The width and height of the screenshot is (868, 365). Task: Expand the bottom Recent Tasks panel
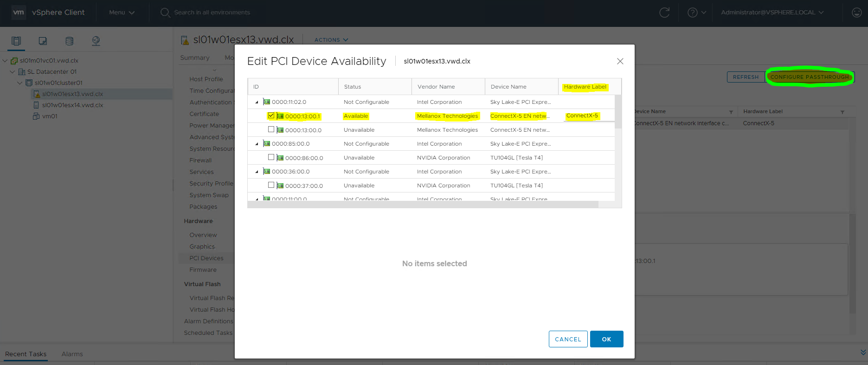coord(863,352)
